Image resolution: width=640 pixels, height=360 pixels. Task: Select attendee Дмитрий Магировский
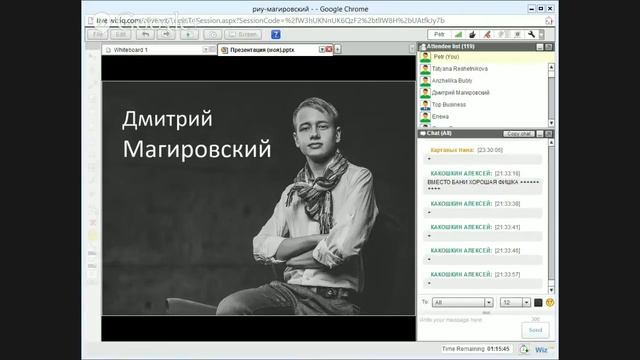click(x=460, y=93)
